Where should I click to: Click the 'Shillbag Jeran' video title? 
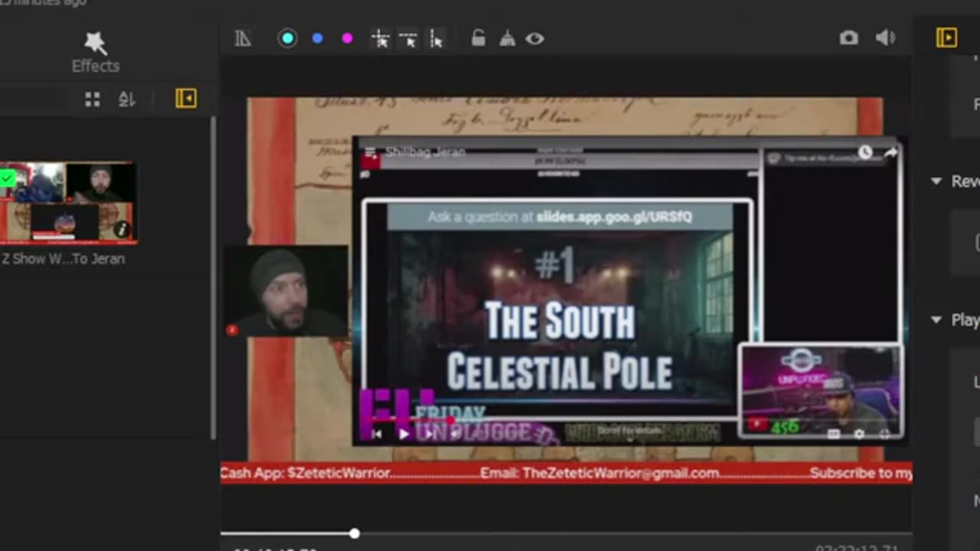coord(425,152)
